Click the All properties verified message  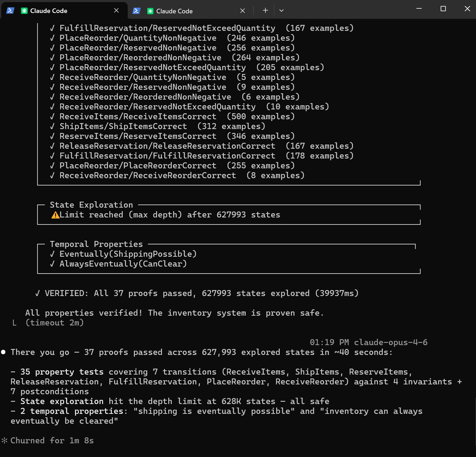174,312
